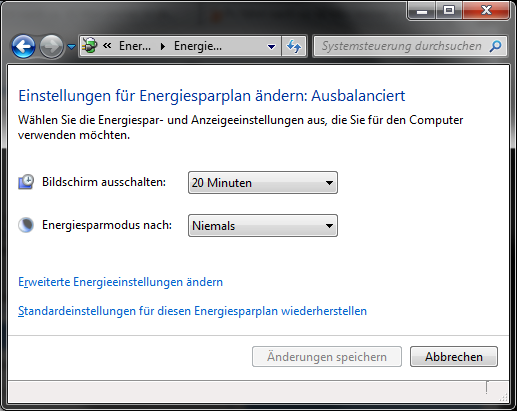Click 'Standardeinstellungen für diesen Energiesparplan wiederherstellen'
Viewport: 517px width, 411px height.
[x=192, y=311]
